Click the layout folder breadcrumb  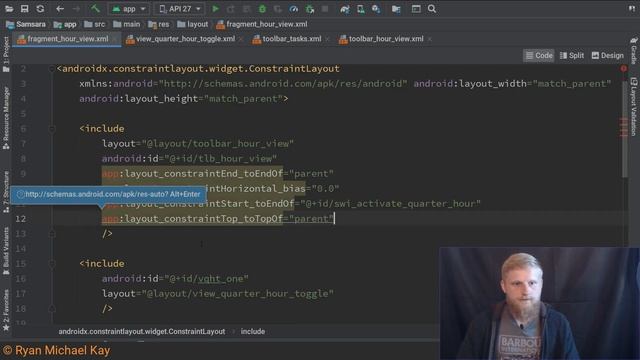(x=193, y=24)
